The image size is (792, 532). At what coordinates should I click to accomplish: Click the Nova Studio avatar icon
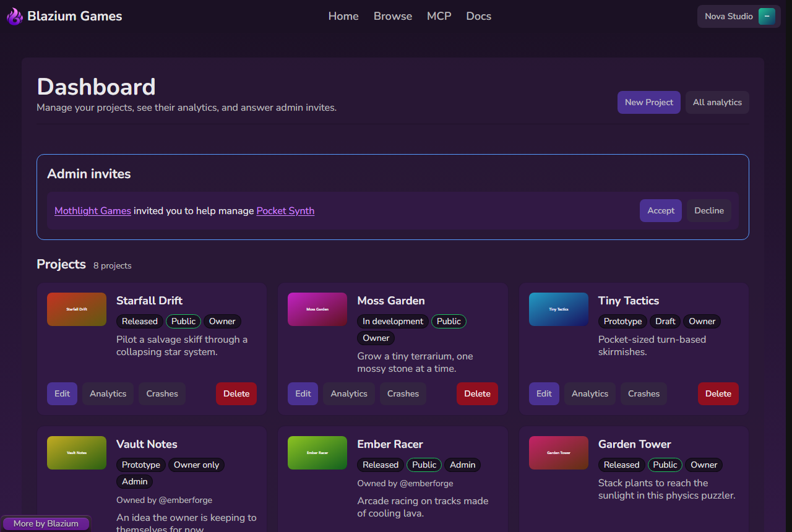click(767, 17)
